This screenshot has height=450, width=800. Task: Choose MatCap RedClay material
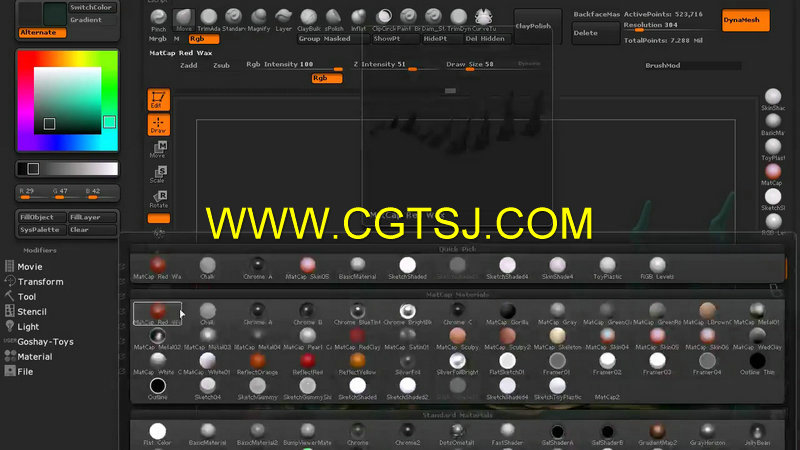tap(358, 338)
